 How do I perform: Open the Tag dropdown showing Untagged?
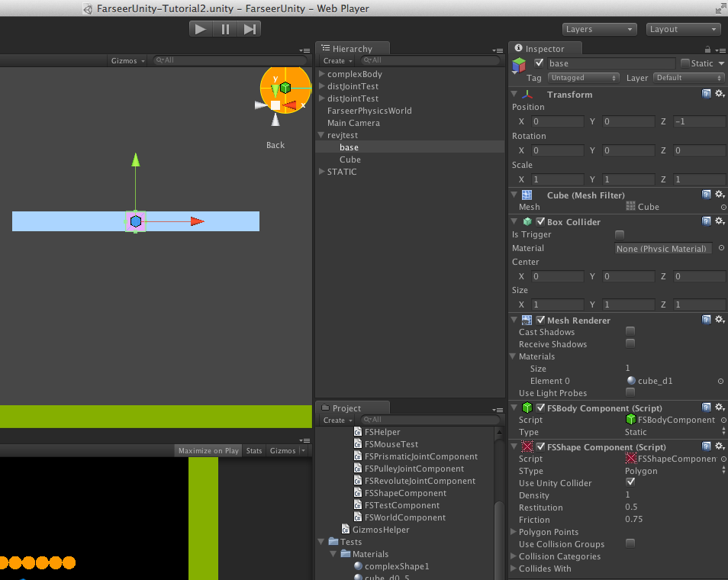(584, 78)
